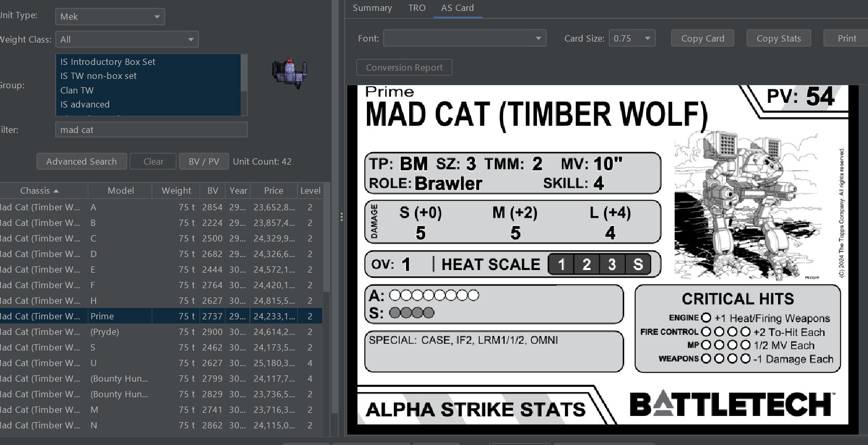Select the Mad Cat Prime row
The width and height of the screenshot is (868, 445).
pos(161,316)
